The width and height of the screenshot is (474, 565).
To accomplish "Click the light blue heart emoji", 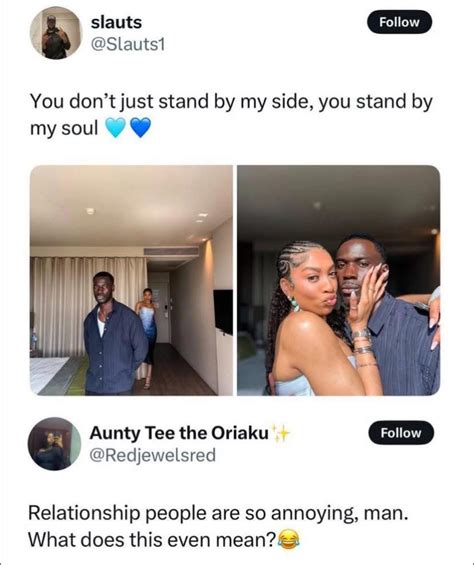I will pyautogui.click(x=115, y=128).
